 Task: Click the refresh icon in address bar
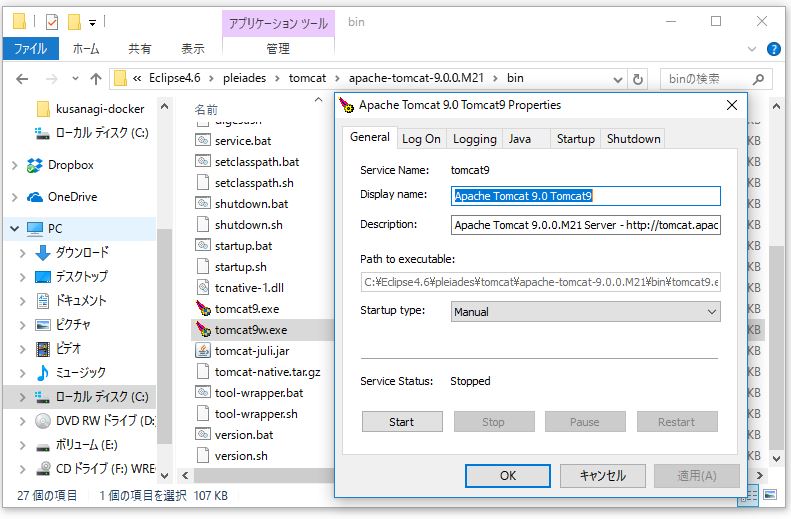coord(638,79)
